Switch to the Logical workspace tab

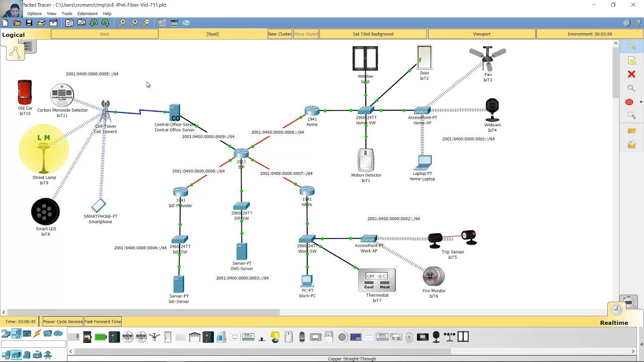point(14,35)
